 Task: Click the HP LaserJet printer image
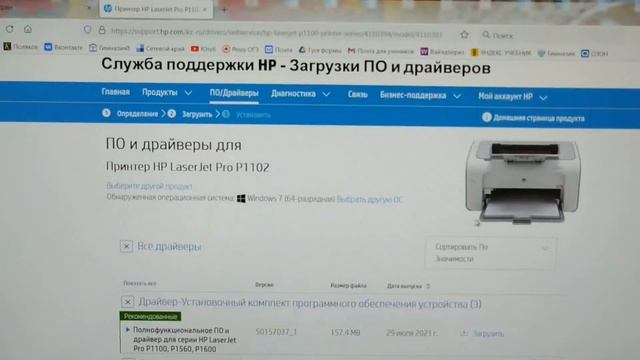[523, 181]
